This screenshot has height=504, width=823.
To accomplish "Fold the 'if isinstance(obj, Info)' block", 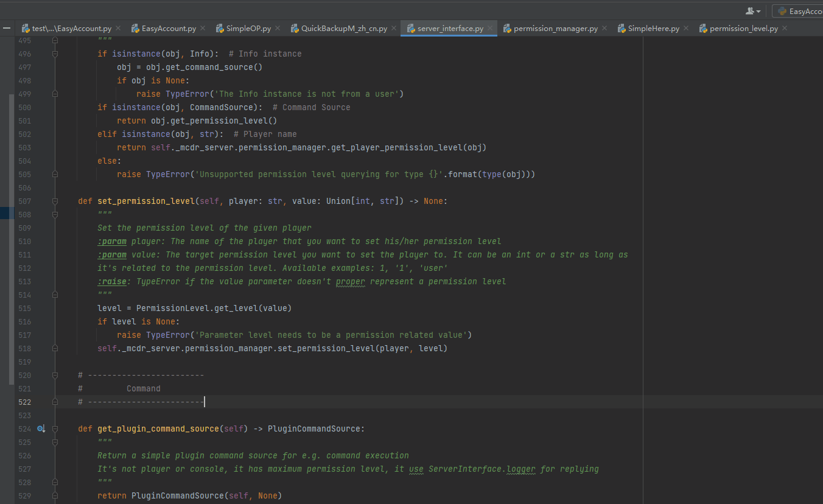I will pos(55,54).
